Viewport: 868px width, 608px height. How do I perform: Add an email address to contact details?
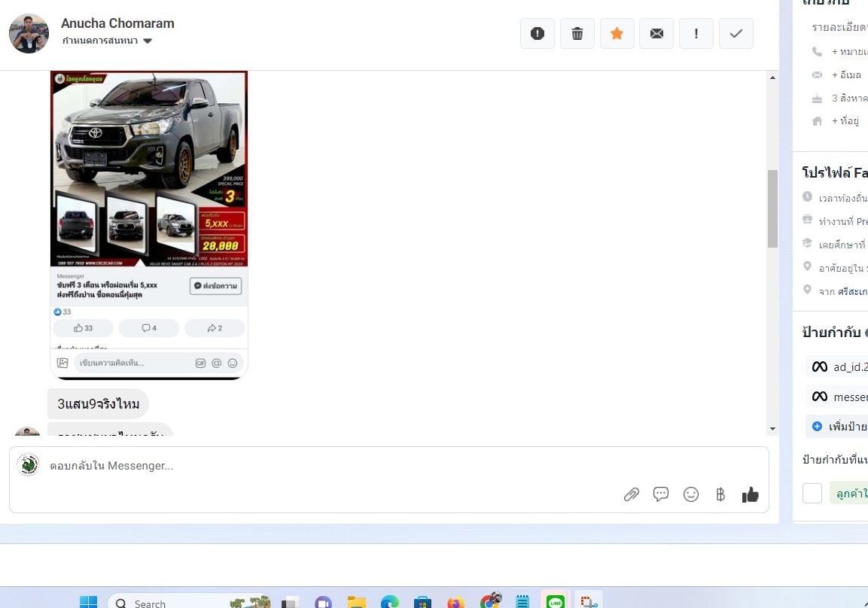click(x=848, y=75)
